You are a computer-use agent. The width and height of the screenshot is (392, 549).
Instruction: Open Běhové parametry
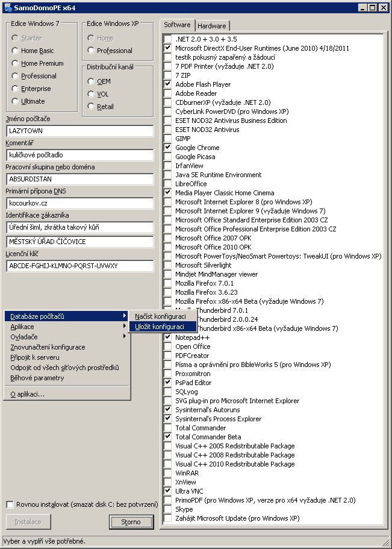[x=67, y=378]
